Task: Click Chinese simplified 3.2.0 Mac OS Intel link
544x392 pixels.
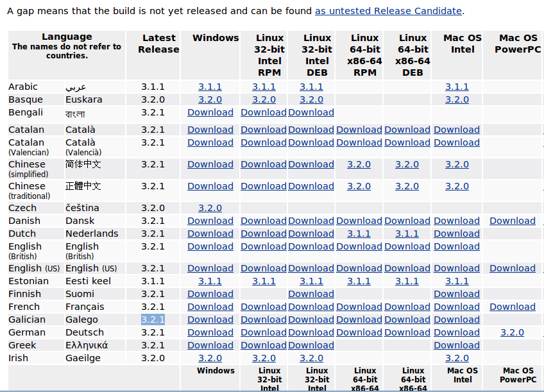Action: coord(457,164)
